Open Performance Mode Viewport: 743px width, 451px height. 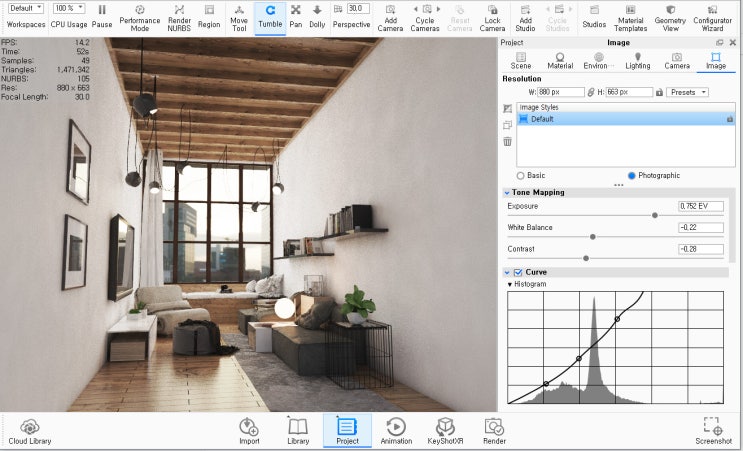click(x=140, y=18)
